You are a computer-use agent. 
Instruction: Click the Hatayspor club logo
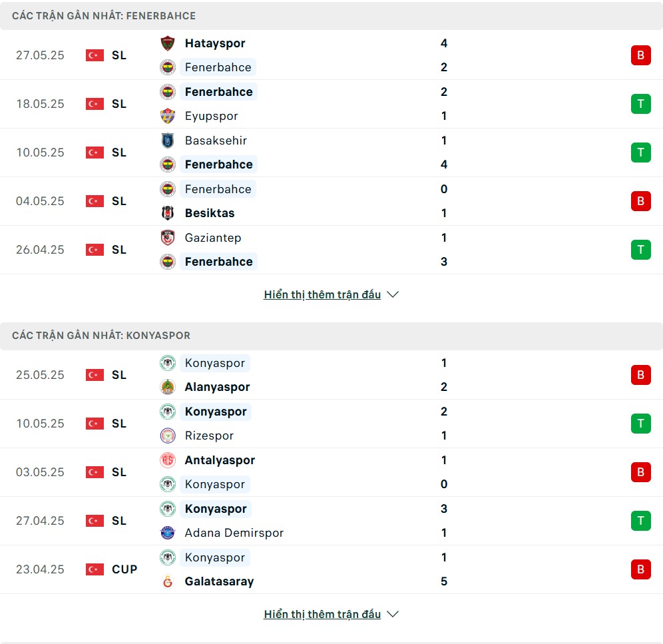tap(168, 43)
